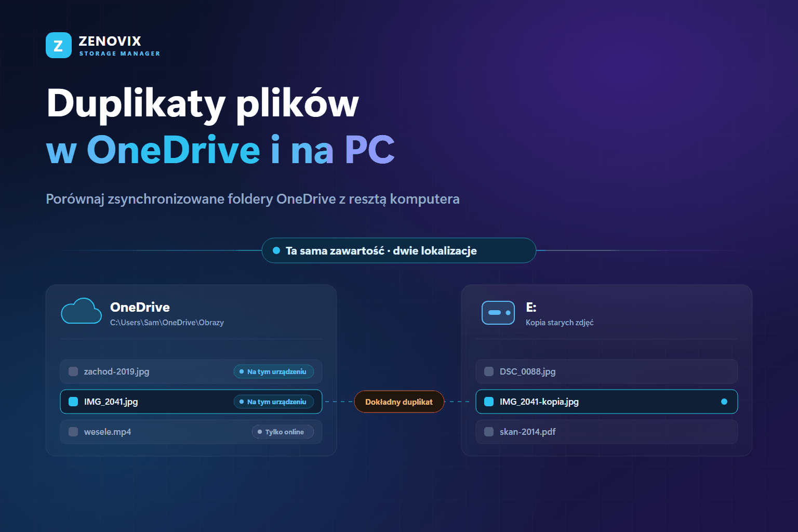Viewport: 798px width, 532px height.
Task: Click 'Tylko online' badge on wesele.mp4
Action: 283,432
